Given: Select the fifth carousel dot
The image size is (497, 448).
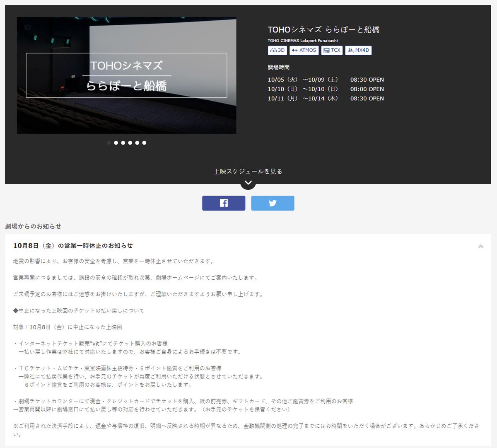Looking at the screenshot, I should point(137,143).
